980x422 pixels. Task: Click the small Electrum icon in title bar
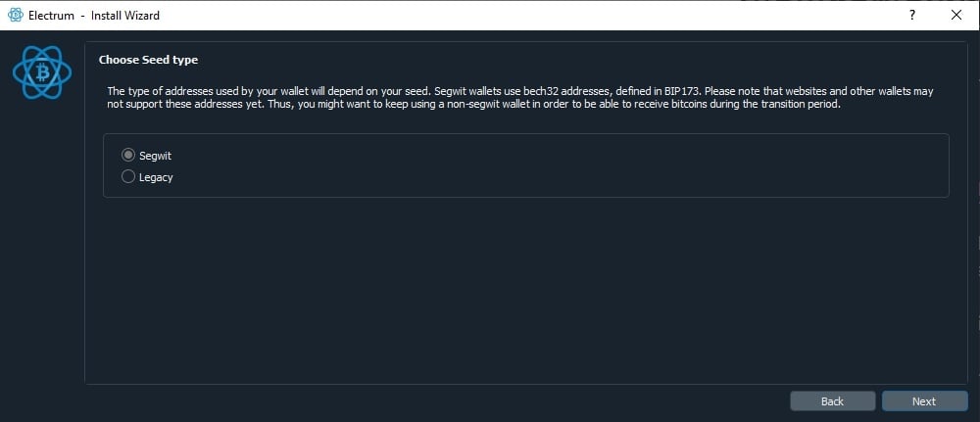(15, 15)
